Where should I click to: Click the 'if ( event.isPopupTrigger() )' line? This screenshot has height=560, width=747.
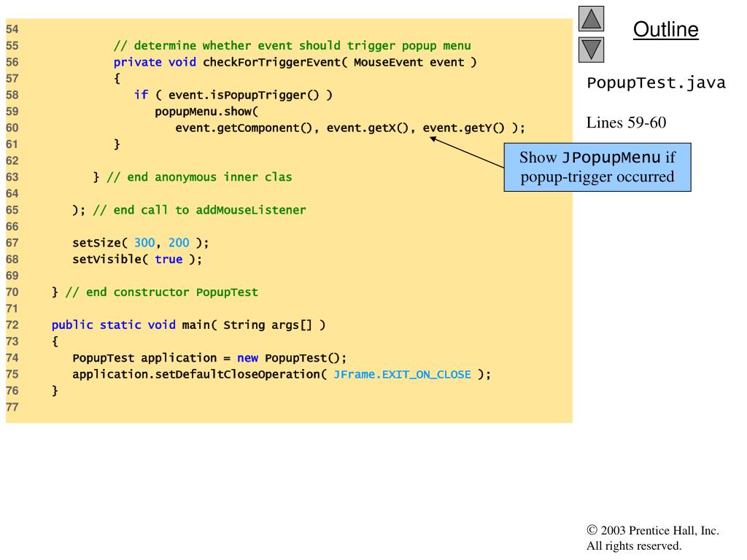point(233,96)
